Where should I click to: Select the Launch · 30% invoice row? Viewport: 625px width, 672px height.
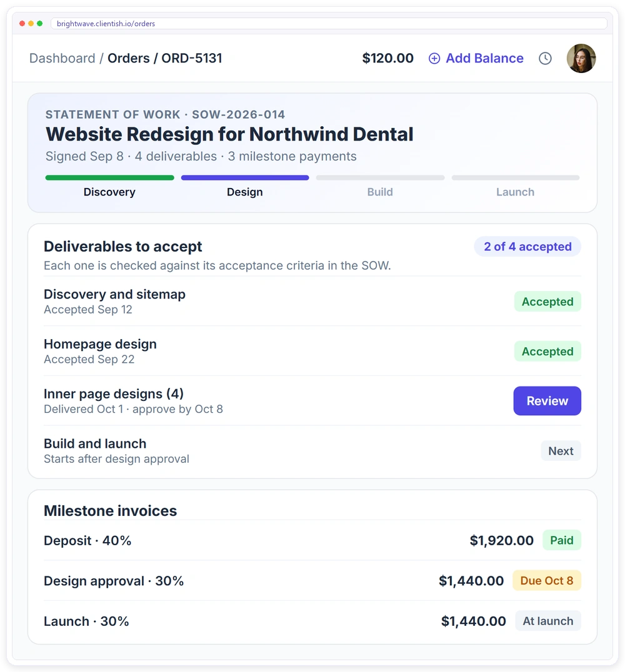click(312, 621)
